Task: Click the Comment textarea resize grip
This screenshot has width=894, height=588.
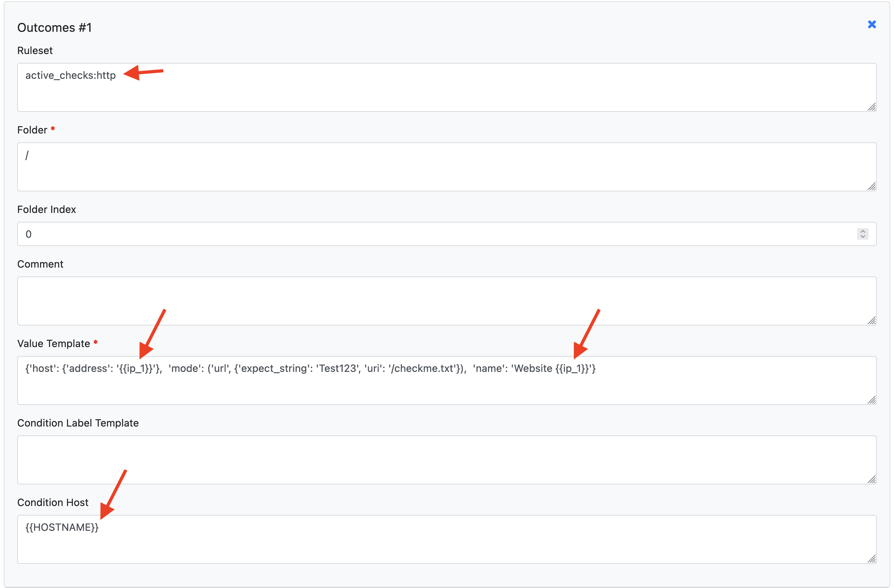Action: (x=871, y=320)
